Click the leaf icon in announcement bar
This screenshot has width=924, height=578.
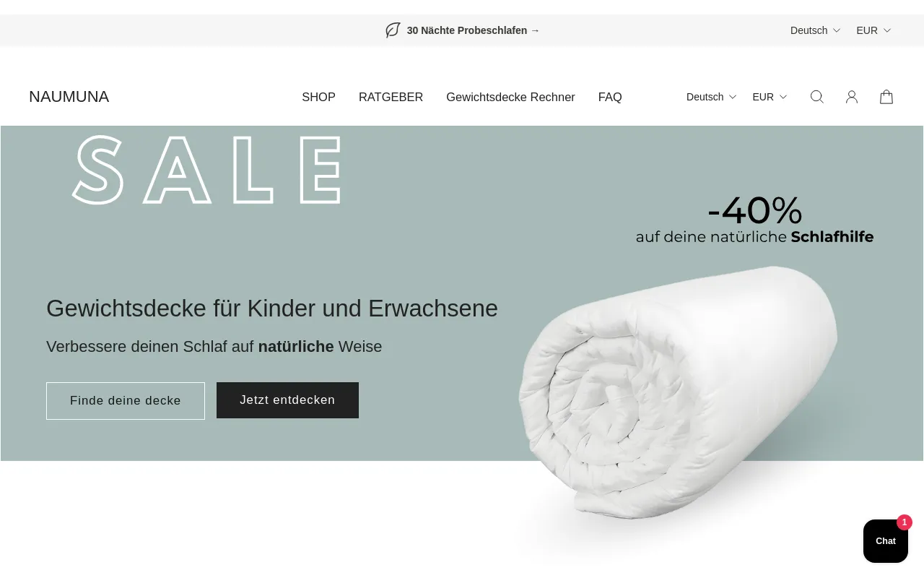[x=393, y=30]
